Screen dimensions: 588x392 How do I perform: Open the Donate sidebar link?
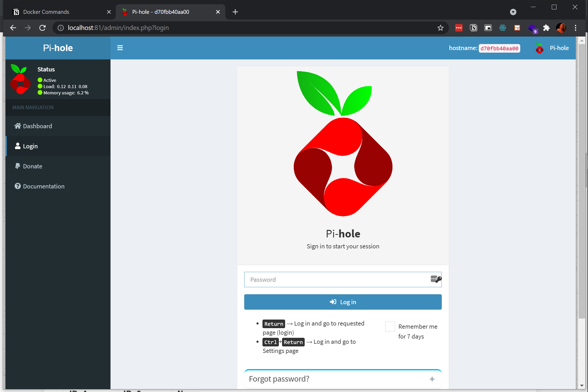pos(58,166)
